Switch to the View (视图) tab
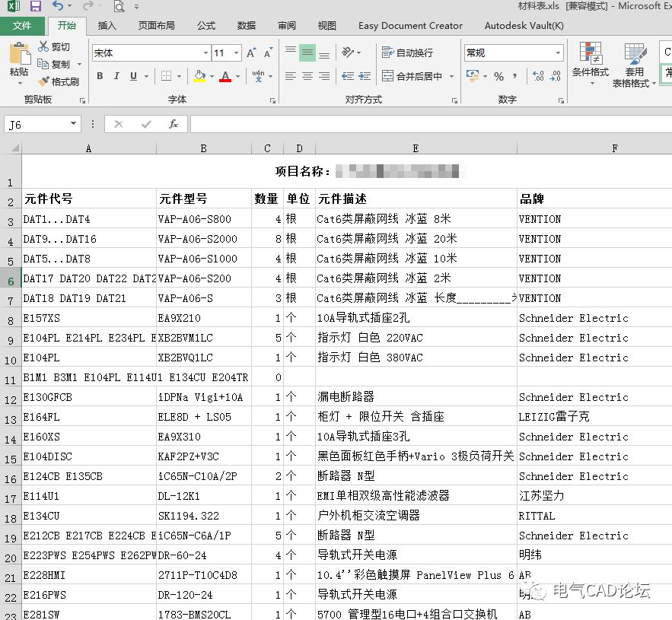Image resolution: width=672 pixels, height=620 pixels. 327,26
